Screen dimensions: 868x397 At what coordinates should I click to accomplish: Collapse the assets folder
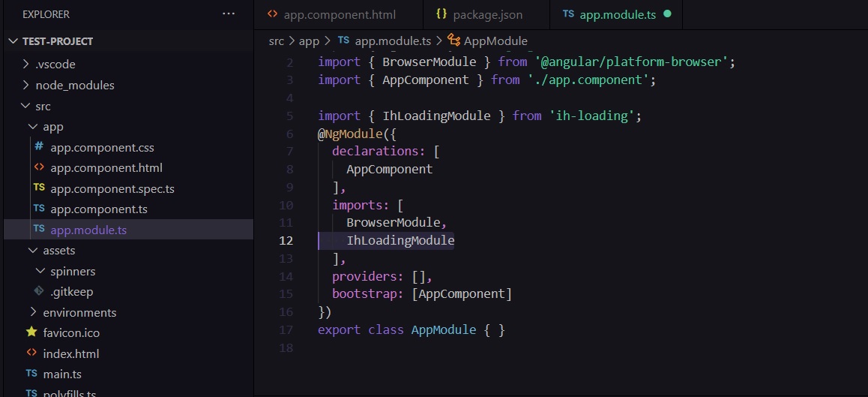33,250
